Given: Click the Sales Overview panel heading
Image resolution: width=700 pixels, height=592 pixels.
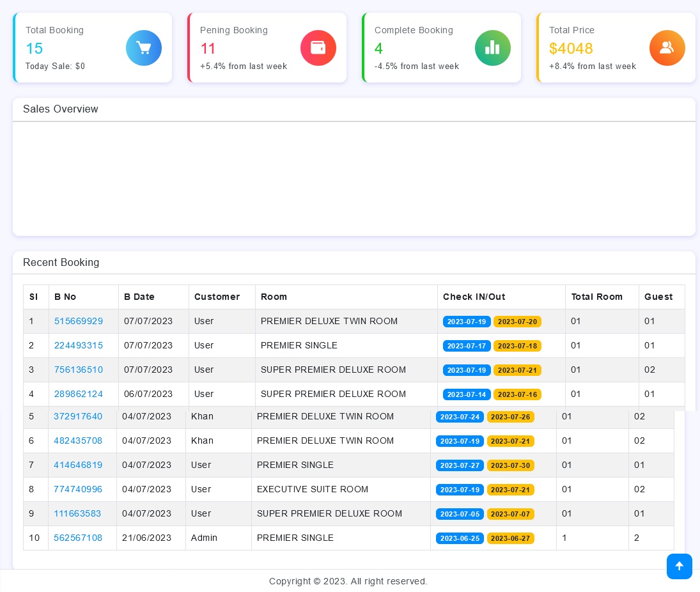Looking at the screenshot, I should tap(61, 109).
